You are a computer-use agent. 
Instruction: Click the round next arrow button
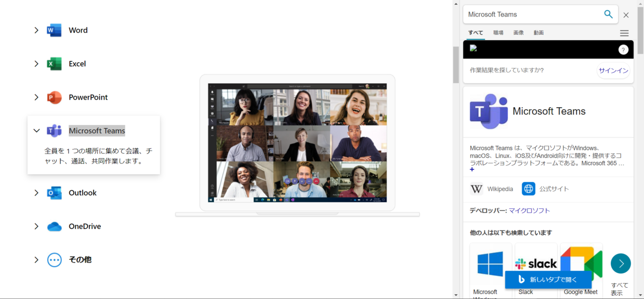[621, 264]
